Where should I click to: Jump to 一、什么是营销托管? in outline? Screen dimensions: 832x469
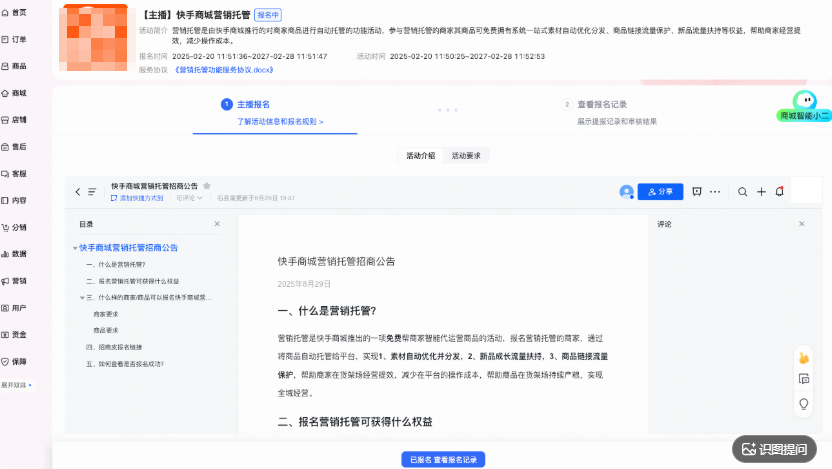[116, 264]
